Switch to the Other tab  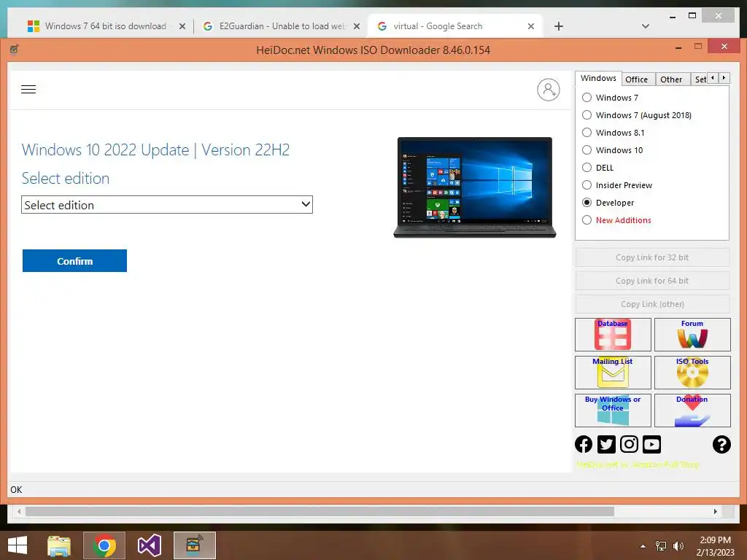point(671,79)
